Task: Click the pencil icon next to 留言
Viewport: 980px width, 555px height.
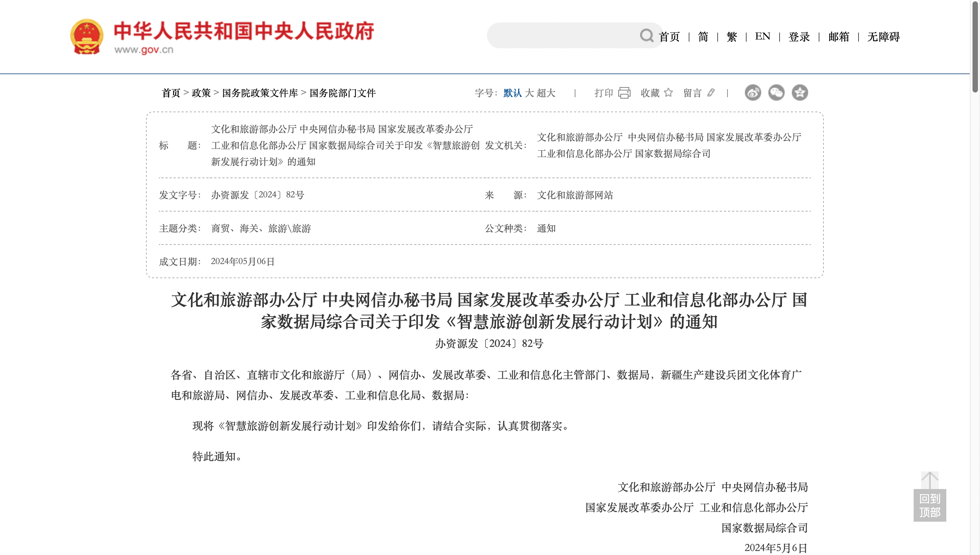Action: tap(711, 92)
